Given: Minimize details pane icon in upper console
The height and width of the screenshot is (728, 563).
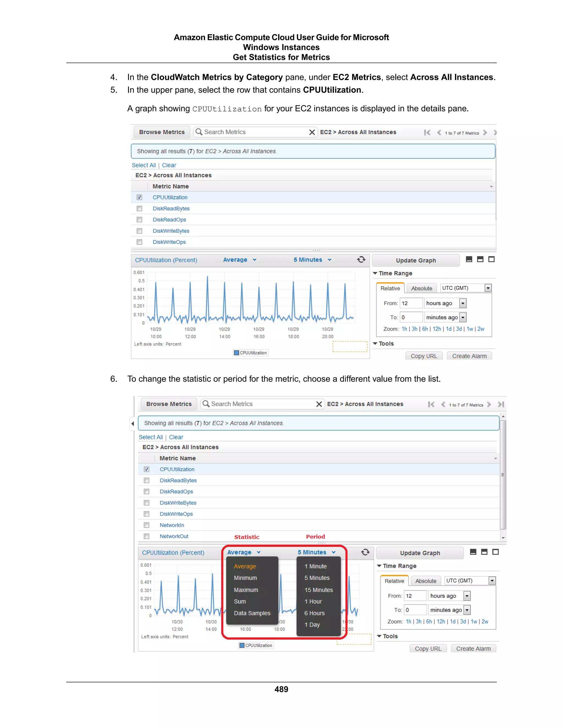Looking at the screenshot, I should click(x=469, y=259).
